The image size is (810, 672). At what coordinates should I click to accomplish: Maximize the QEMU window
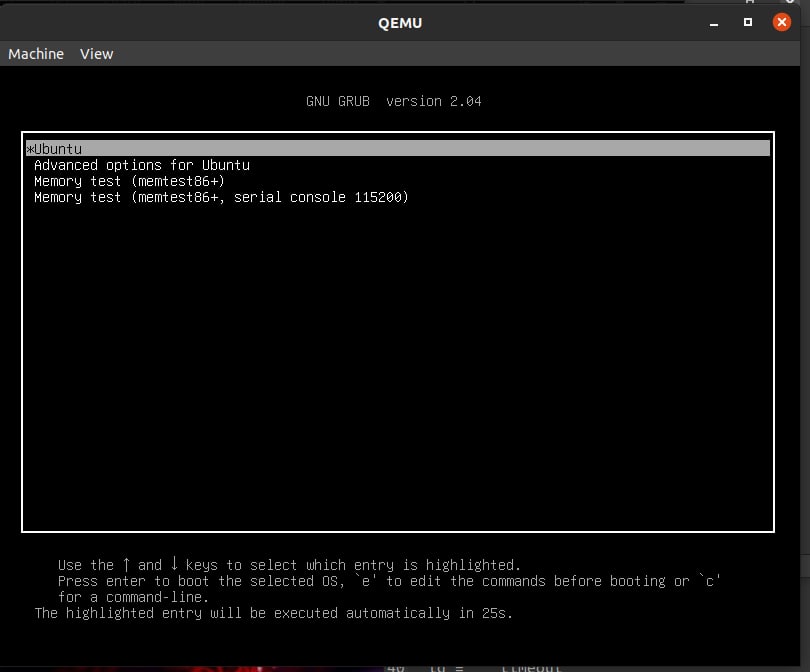click(x=747, y=22)
